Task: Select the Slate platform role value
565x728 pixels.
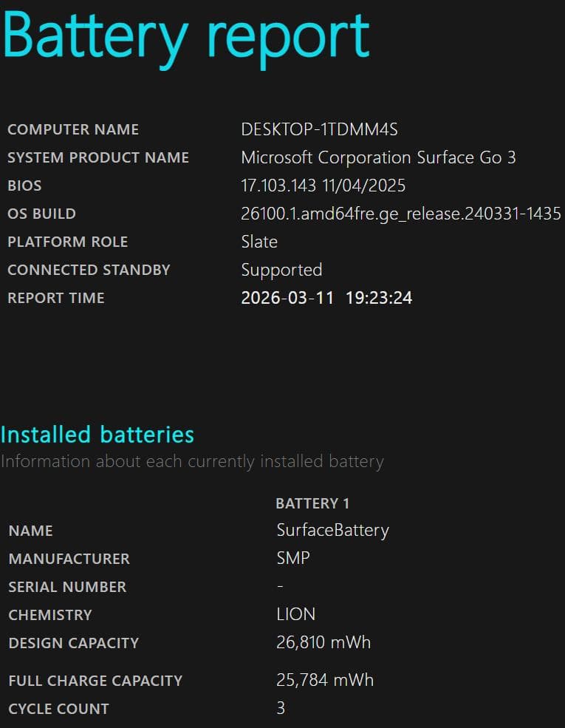Action: pyautogui.click(x=259, y=242)
